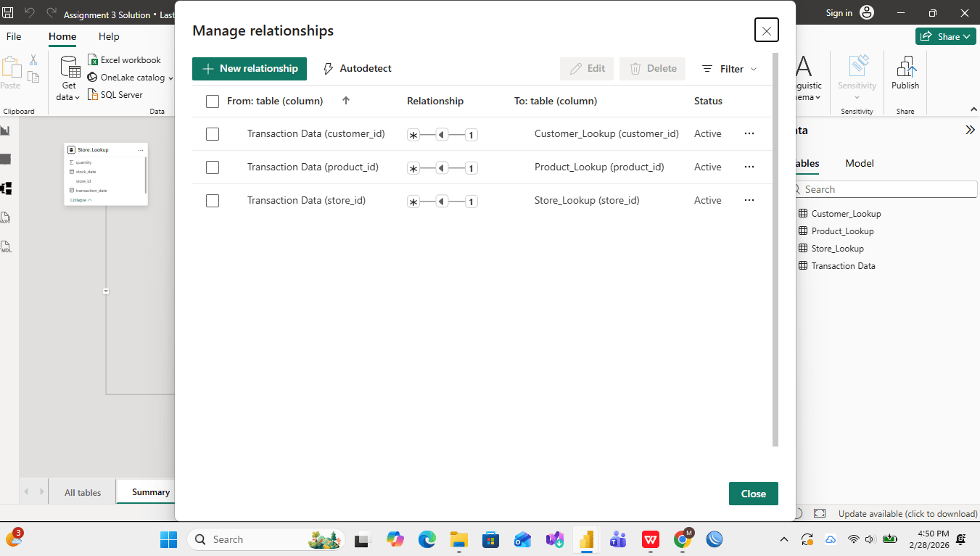Check the Transaction Data product_id relationship checkbox

coord(213,167)
